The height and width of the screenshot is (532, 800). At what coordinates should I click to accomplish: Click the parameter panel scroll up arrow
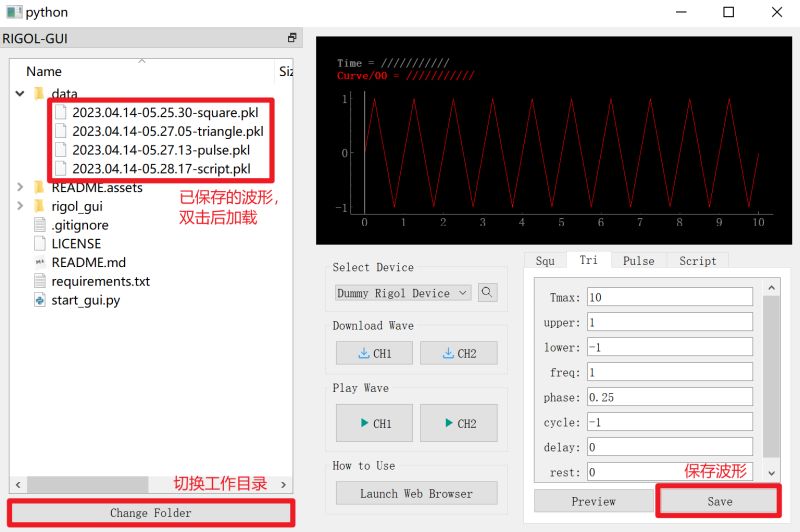[x=771, y=288]
